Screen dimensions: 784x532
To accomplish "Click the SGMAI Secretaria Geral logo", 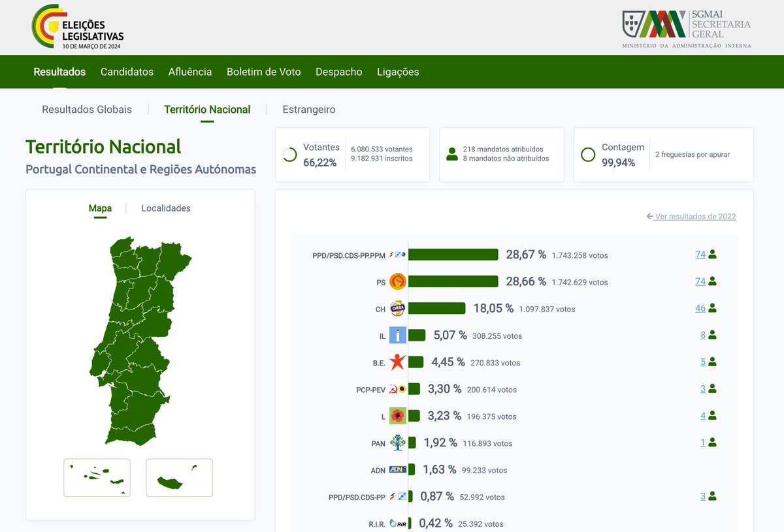I will click(x=687, y=29).
